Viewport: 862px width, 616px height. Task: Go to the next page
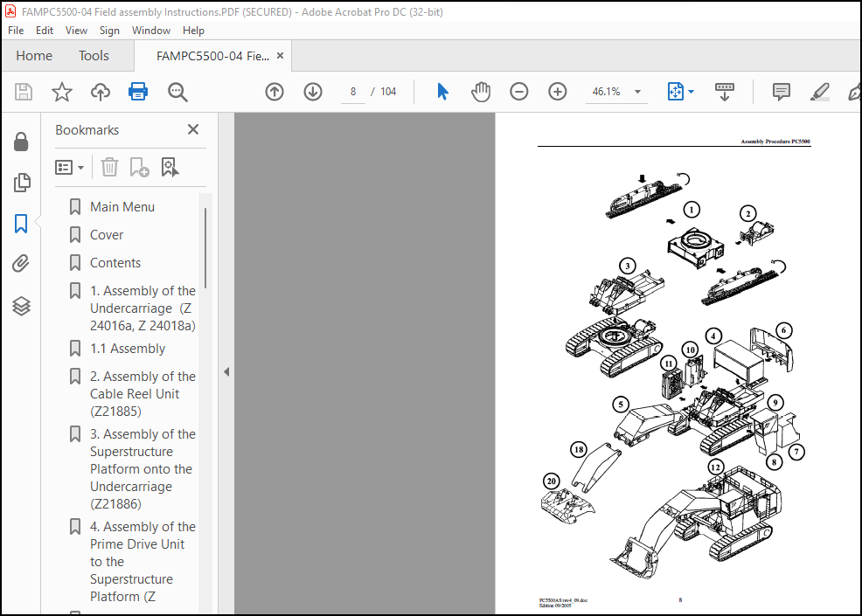click(x=312, y=91)
